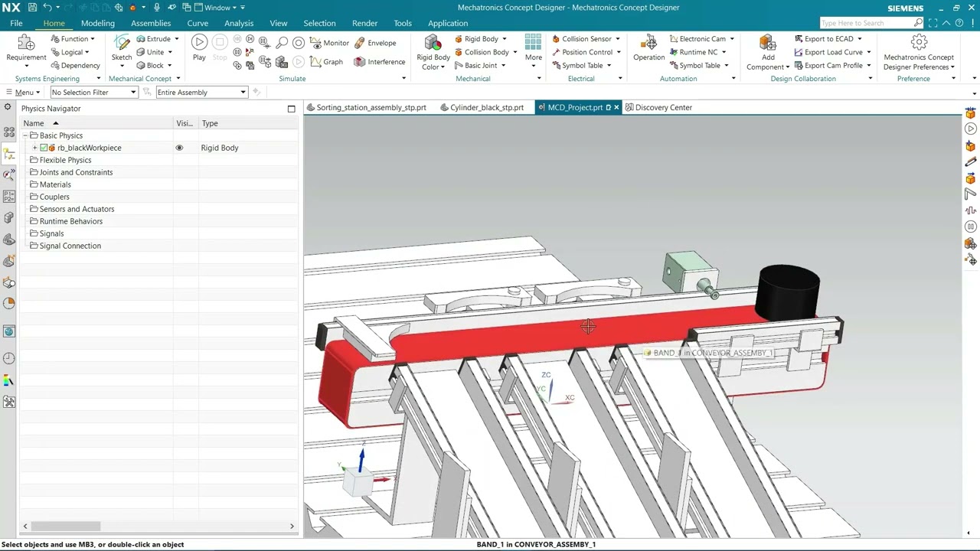The image size is (980, 551).
Task: Switch to the Modeling ribbon tab
Action: 98,23
